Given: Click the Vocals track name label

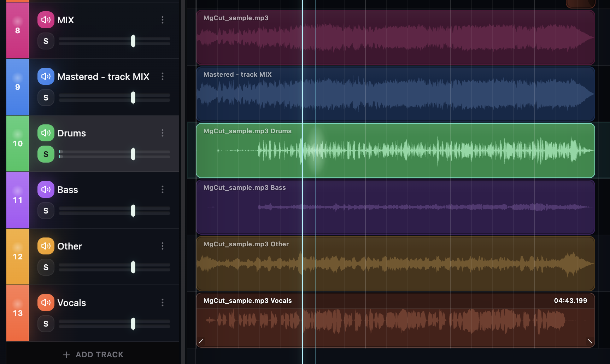Looking at the screenshot, I should pos(72,303).
